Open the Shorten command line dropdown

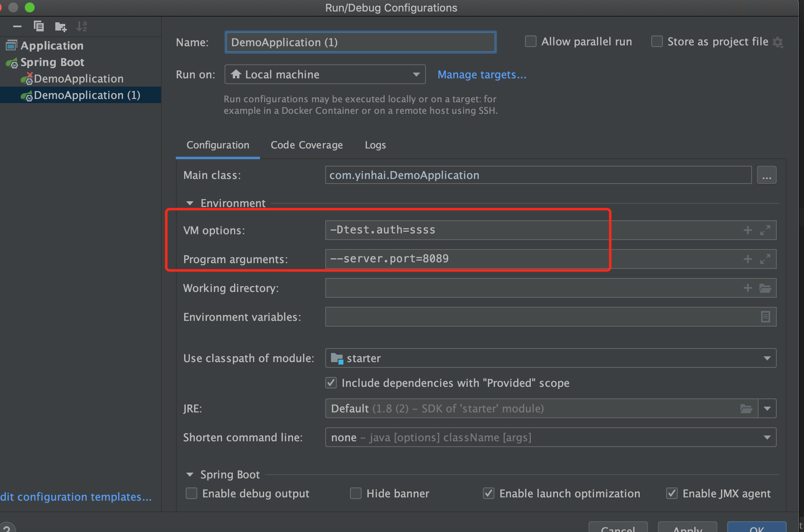pyautogui.click(x=550, y=437)
